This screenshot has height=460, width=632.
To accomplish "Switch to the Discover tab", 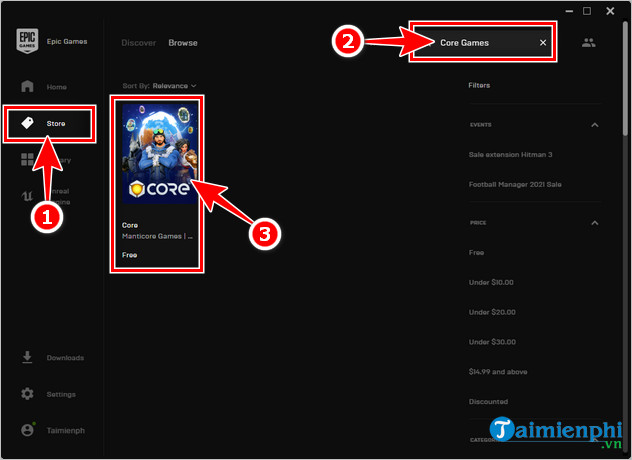I will click(x=139, y=43).
